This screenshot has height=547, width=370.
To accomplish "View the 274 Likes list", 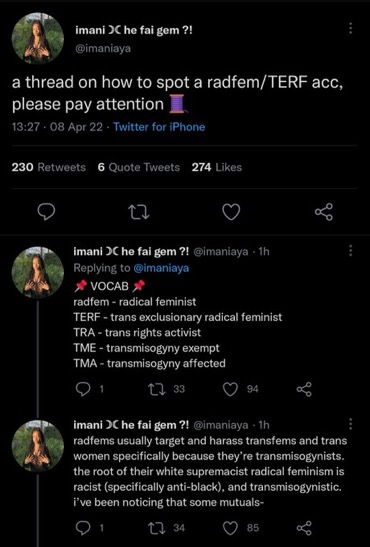I will pyautogui.click(x=217, y=167).
